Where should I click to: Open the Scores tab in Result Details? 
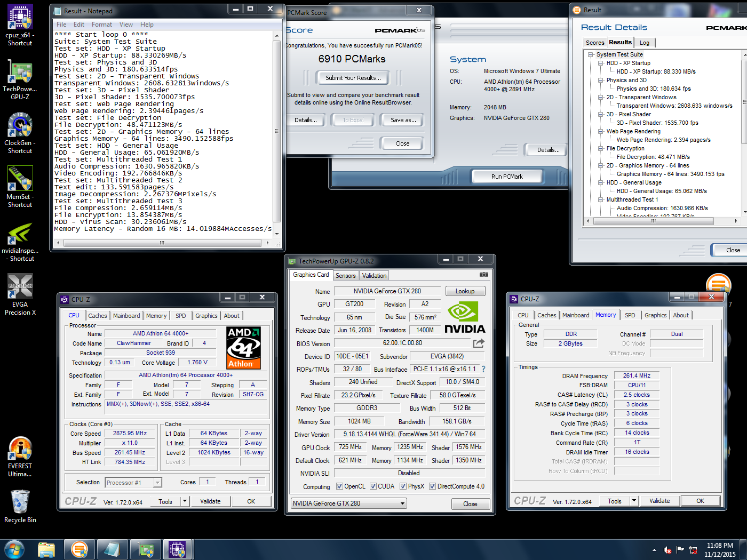tap(595, 43)
